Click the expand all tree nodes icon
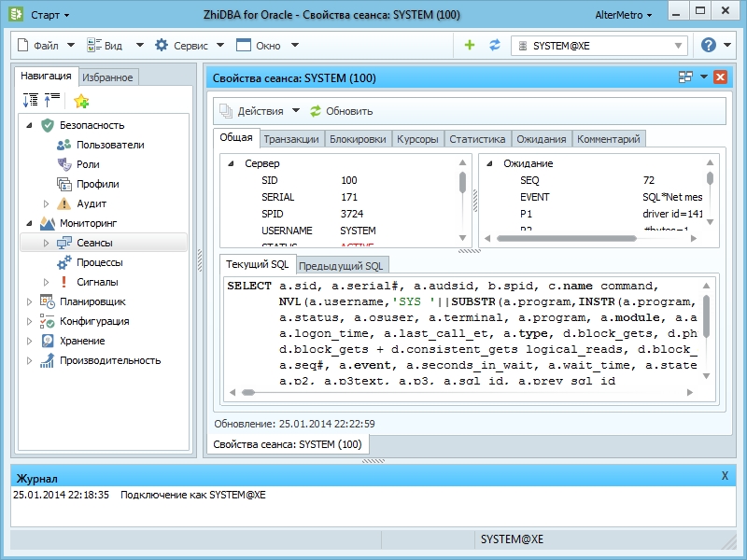The height and width of the screenshot is (560, 747). coord(31,100)
